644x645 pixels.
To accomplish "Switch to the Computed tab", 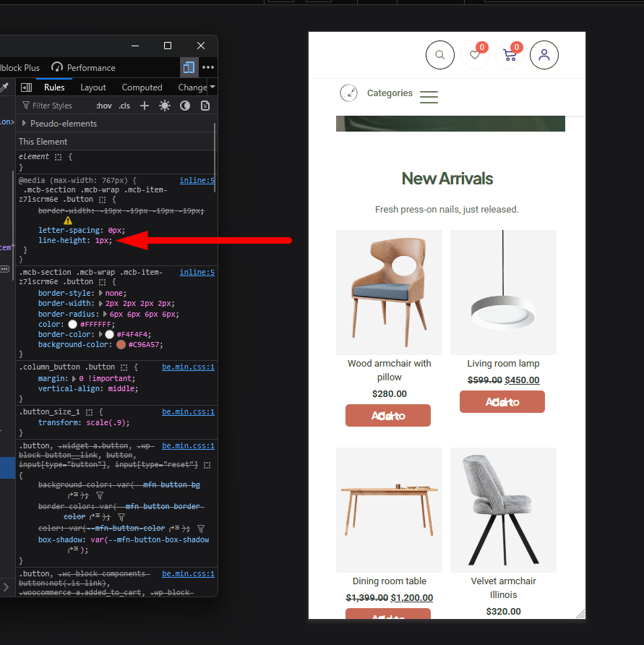I will 142,87.
